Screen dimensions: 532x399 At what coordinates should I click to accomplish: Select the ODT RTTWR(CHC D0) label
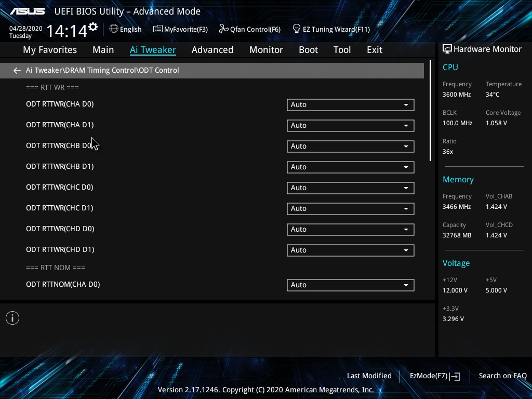[x=59, y=187]
